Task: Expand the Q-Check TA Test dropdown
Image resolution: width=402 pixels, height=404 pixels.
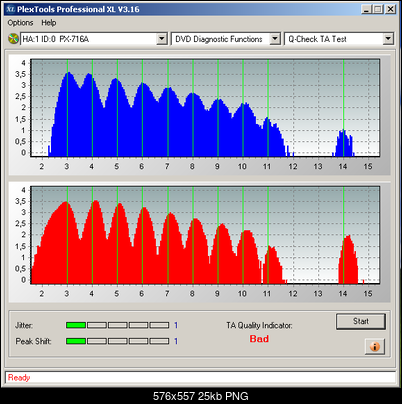Action: click(388, 39)
